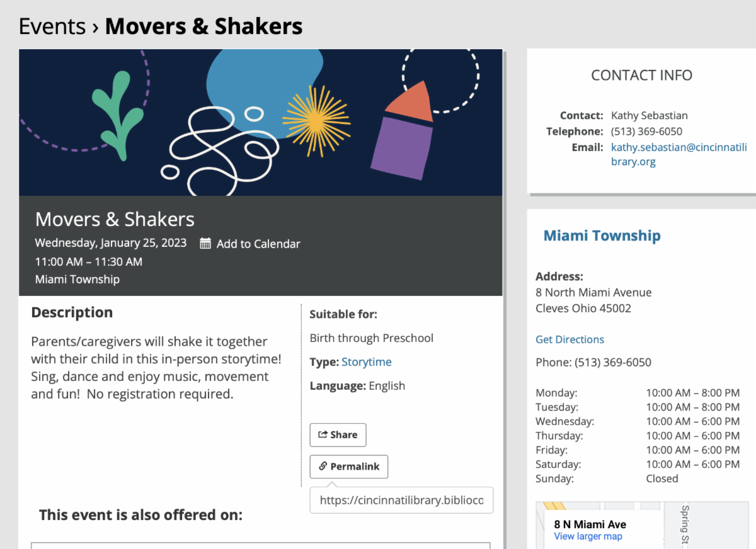
Task: Go back to Events in breadcrumb
Action: (x=52, y=26)
